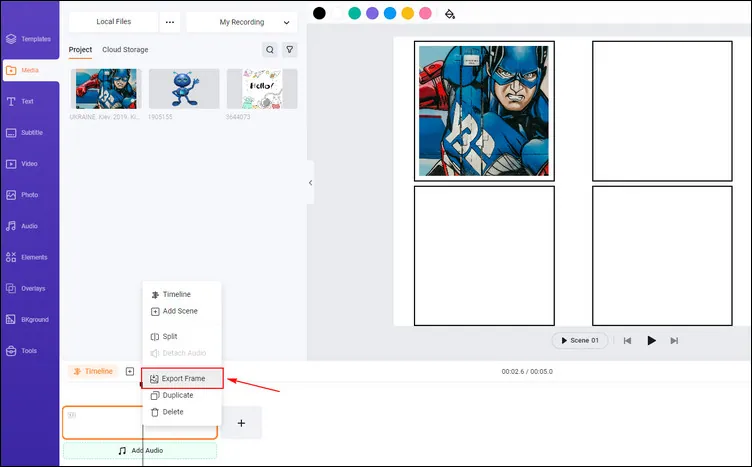Click the media filter icon
The image size is (752, 467).
tap(290, 49)
